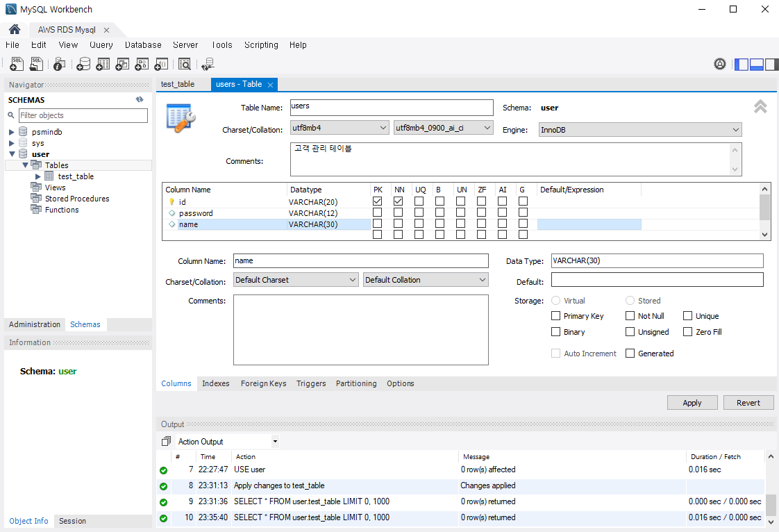Image resolution: width=779 pixels, height=532 pixels.
Task: Enable the Primary Key option checkbox
Action: click(556, 316)
